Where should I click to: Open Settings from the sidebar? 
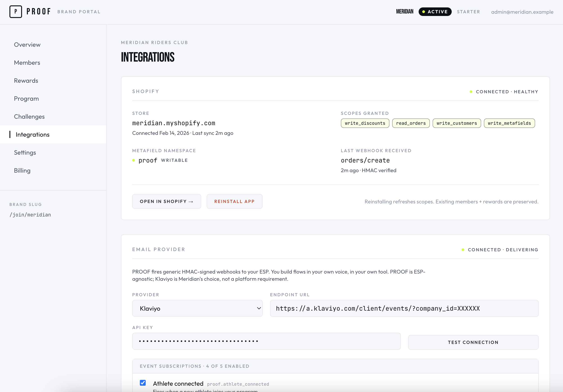25,152
